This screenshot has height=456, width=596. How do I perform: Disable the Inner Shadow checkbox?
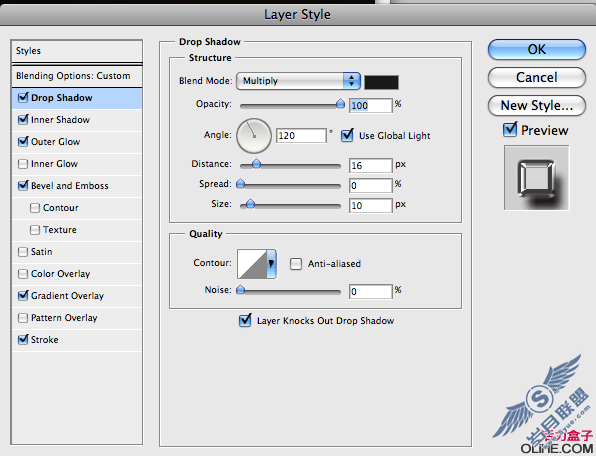coord(23,120)
